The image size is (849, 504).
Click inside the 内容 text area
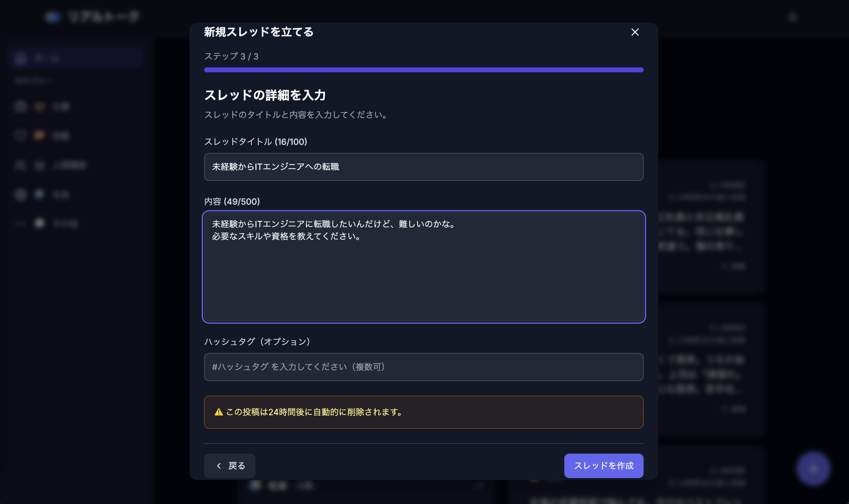click(424, 267)
